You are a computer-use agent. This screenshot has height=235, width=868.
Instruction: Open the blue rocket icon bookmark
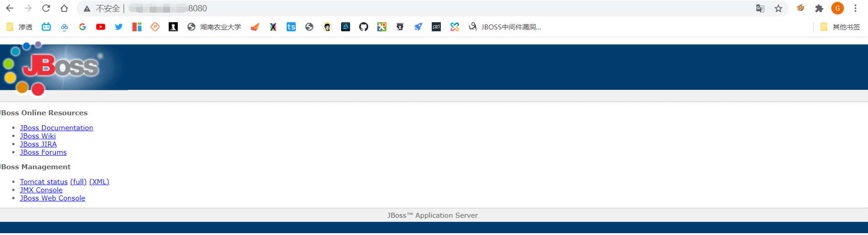[418, 27]
